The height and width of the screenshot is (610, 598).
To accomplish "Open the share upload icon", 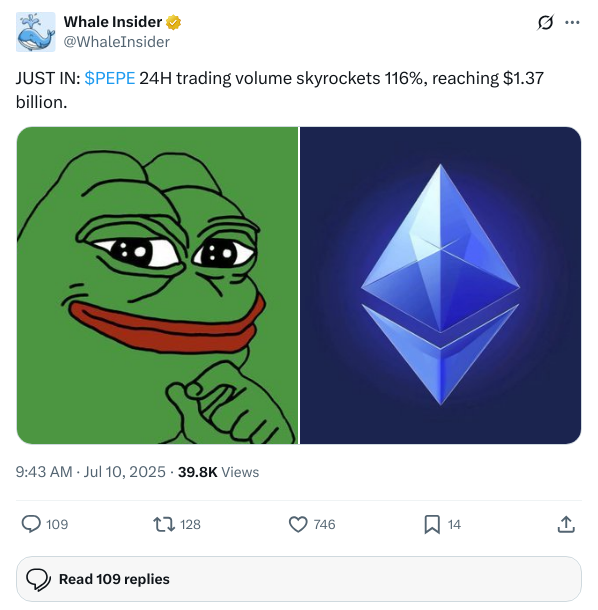I will (566, 524).
